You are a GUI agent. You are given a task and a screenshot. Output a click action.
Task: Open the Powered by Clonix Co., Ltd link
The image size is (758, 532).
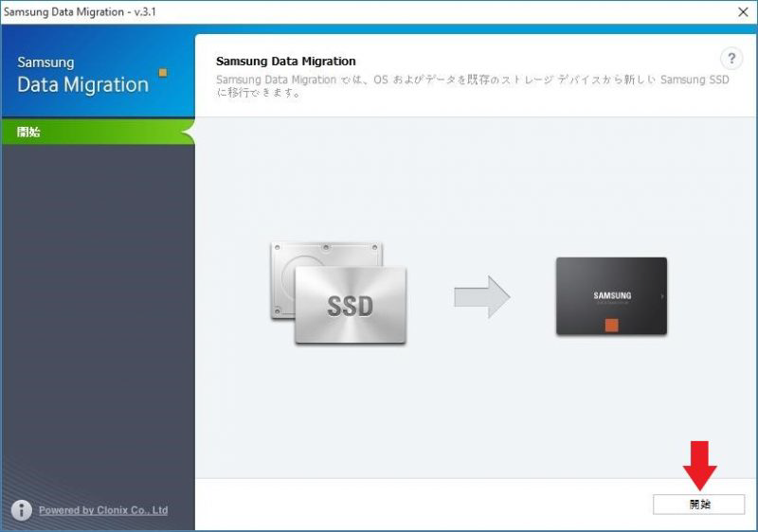tap(103, 510)
